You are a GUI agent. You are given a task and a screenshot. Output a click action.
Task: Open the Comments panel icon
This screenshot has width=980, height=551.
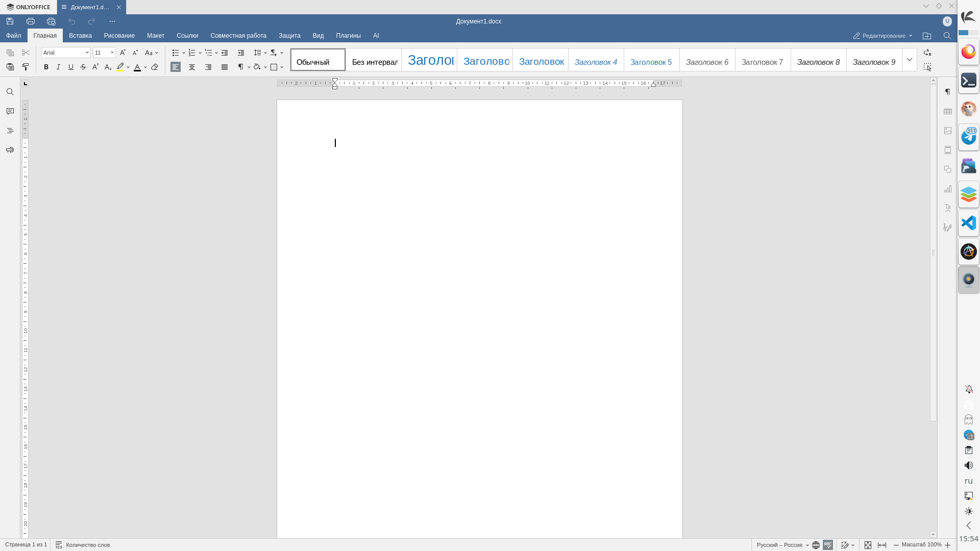(10, 111)
